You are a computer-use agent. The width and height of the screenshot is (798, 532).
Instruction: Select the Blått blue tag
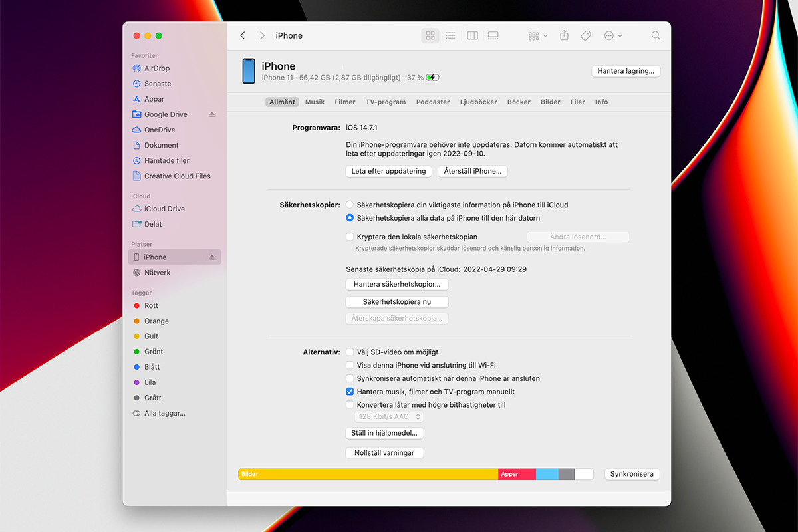point(152,366)
